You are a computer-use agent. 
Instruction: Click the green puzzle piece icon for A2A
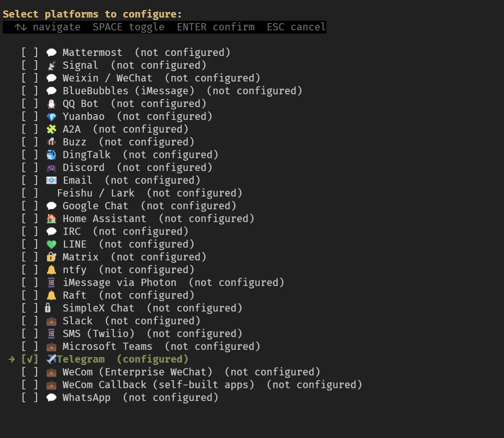[x=52, y=129]
